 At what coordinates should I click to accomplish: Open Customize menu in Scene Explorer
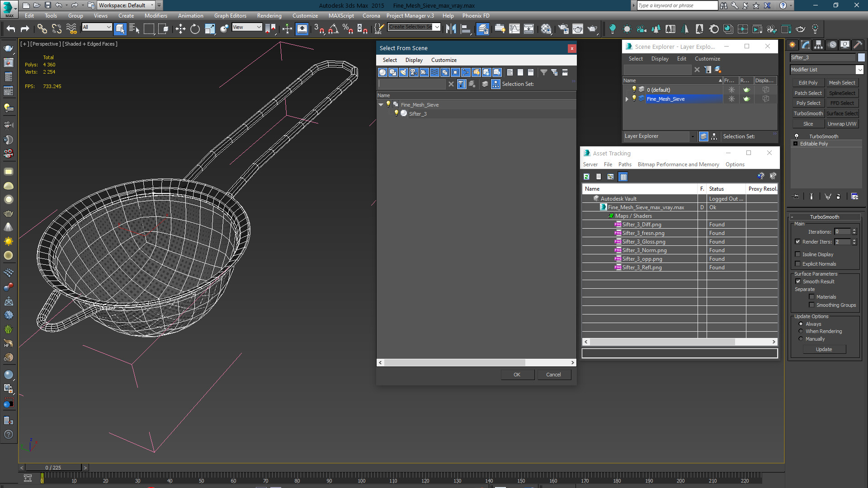707,59
